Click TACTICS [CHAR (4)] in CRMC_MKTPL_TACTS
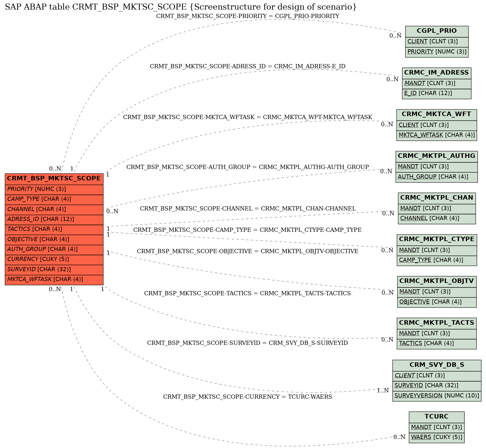This screenshot has width=486, height=448. click(x=437, y=344)
